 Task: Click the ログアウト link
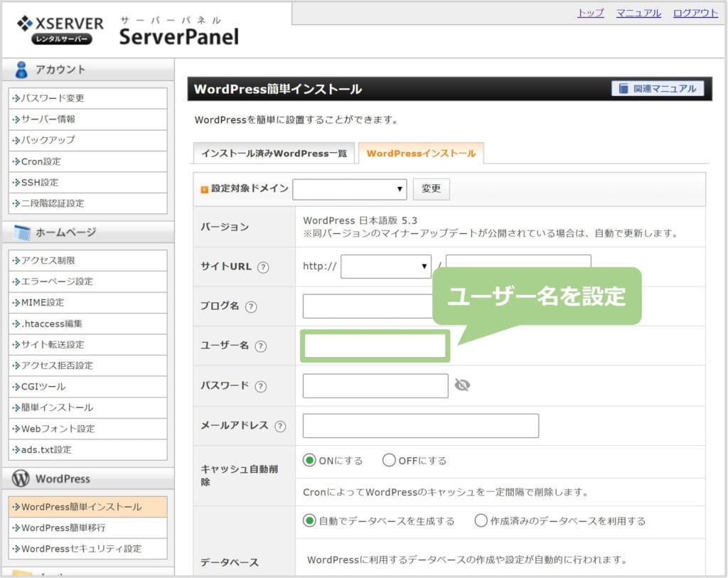[695, 13]
